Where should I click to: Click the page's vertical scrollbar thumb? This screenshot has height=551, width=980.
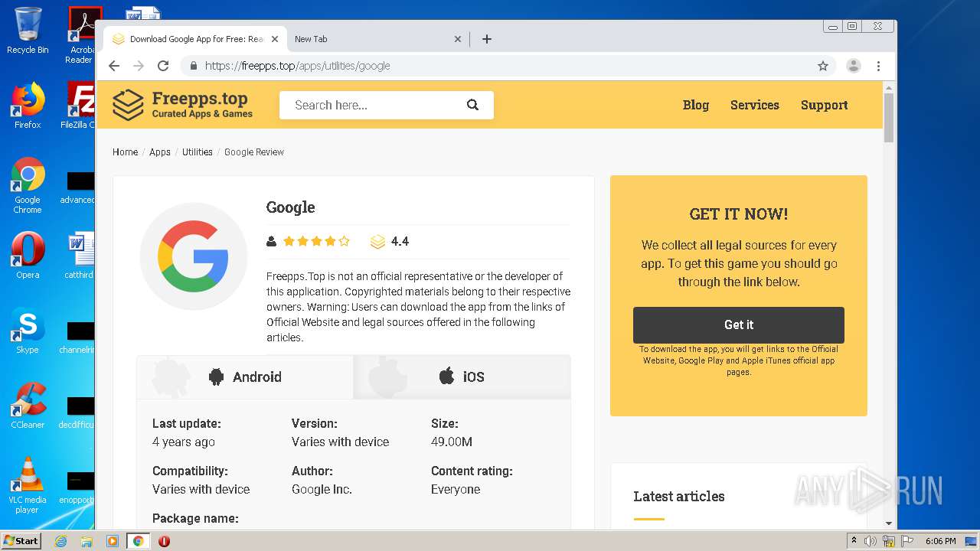(888, 116)
